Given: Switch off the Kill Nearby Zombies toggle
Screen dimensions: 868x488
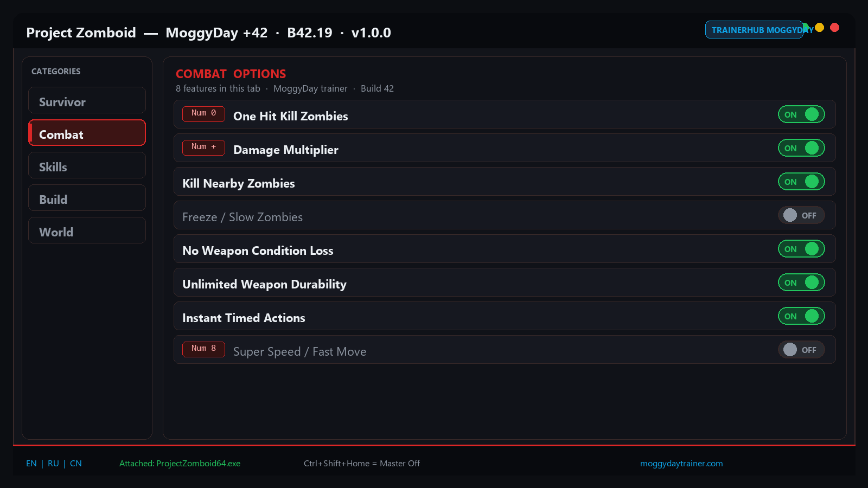Looking at the screenshot, I should (801, 182).
